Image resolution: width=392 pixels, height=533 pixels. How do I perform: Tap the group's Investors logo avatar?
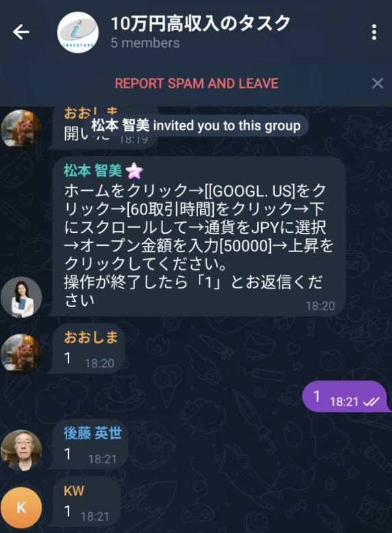coord(78,32)
